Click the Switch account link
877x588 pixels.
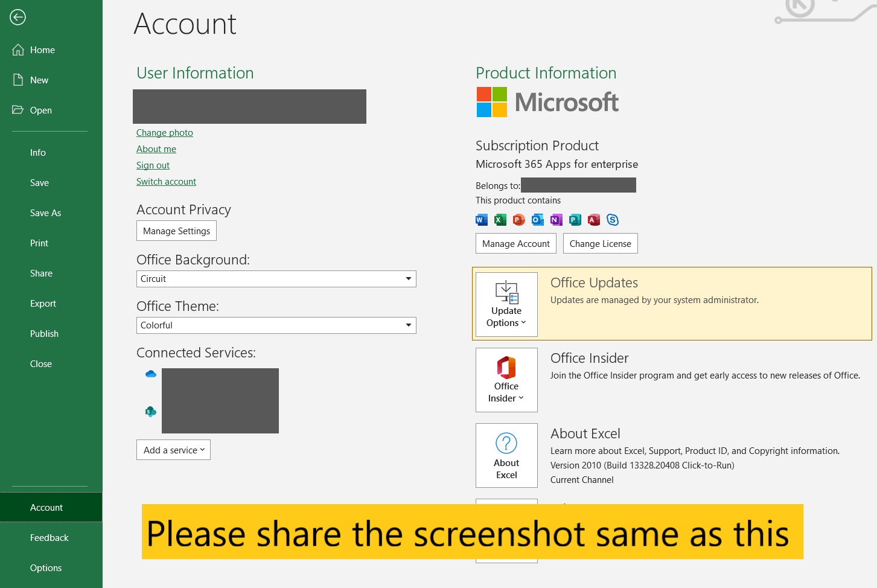166,182
